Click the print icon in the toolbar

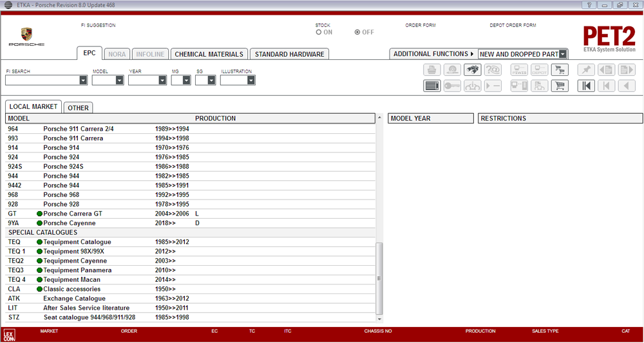pos(431,70)
